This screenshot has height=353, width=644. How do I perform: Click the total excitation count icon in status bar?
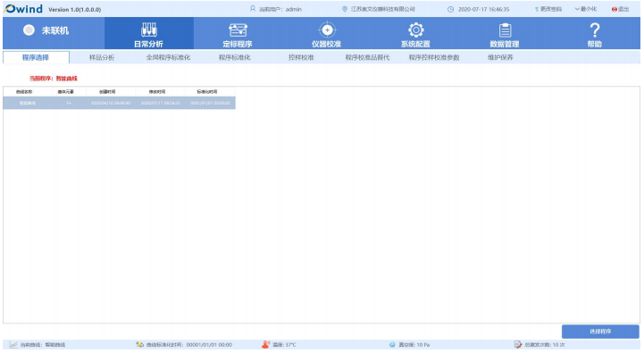(517, 344)
